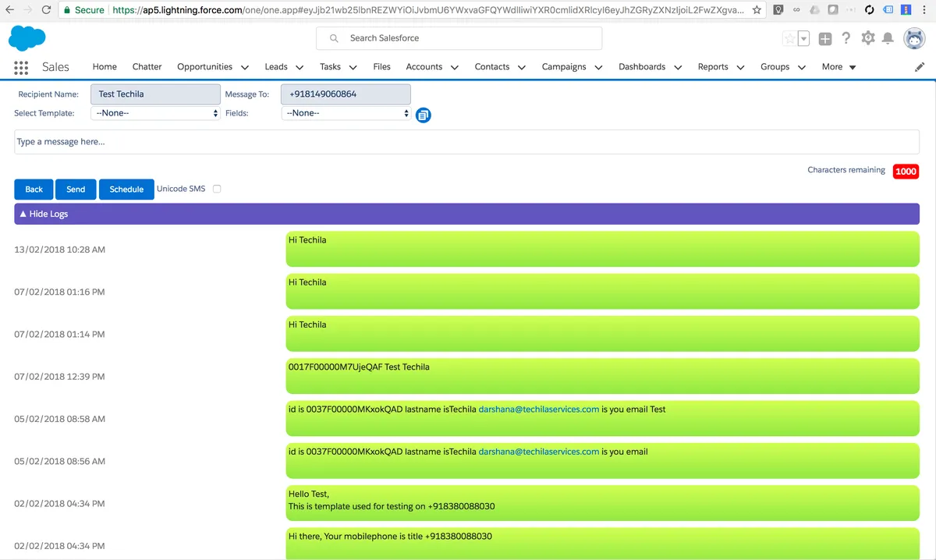Open darshana@techilaservices.com link in 08:56 AM log
This screenshot has height=560, width=936.
coord(538,452)
